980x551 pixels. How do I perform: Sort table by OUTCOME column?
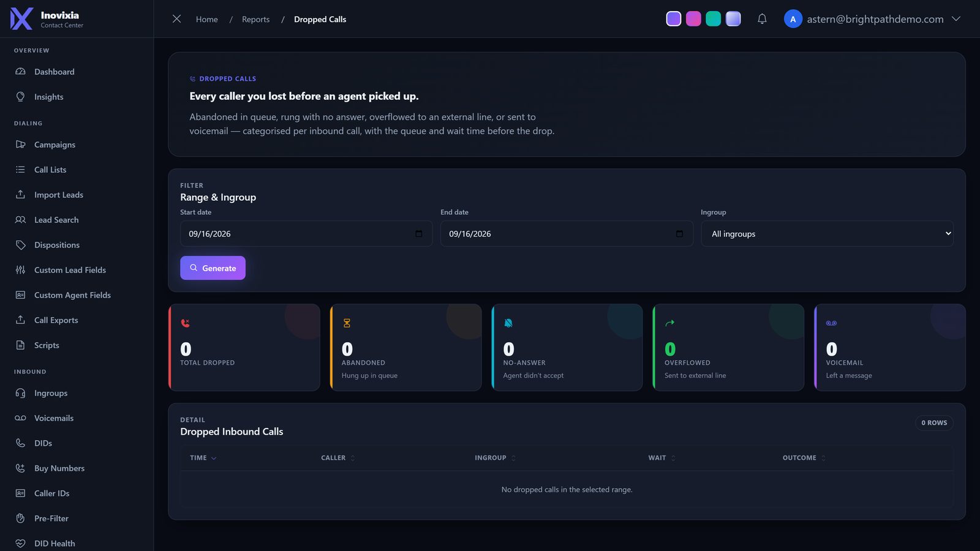804,458
